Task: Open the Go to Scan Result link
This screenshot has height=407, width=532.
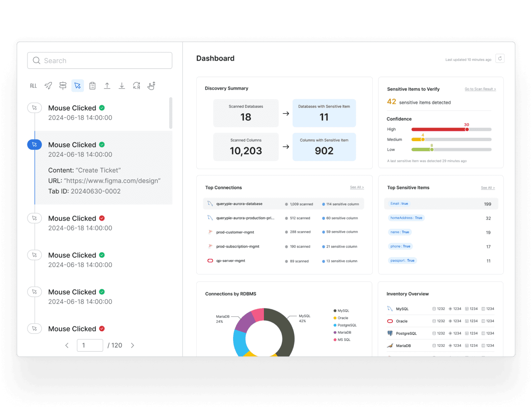Action: (480, 89)
